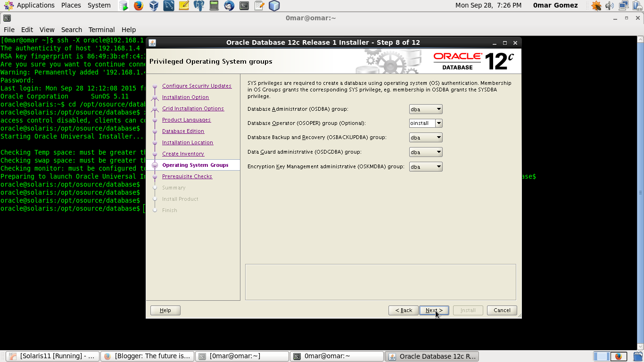Open VirtualBox from the top panel
The width and height of the screenshot is (644, 362).
coord(153,6)
